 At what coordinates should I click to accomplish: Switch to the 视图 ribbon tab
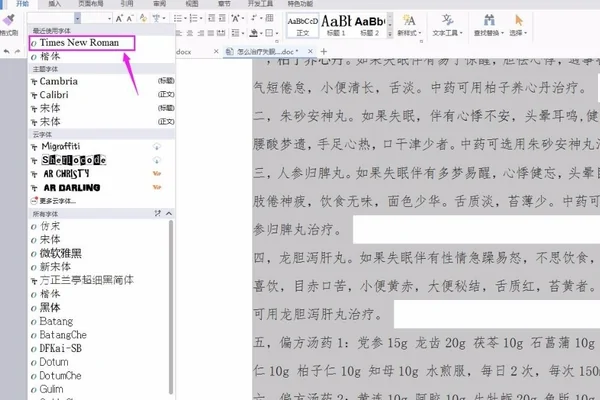[x=192, y=4]
